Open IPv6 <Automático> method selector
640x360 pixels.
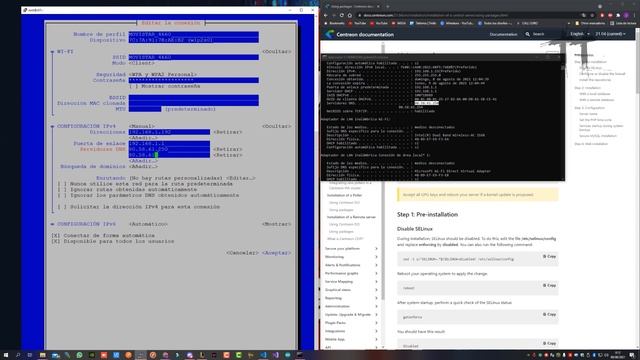148,224
